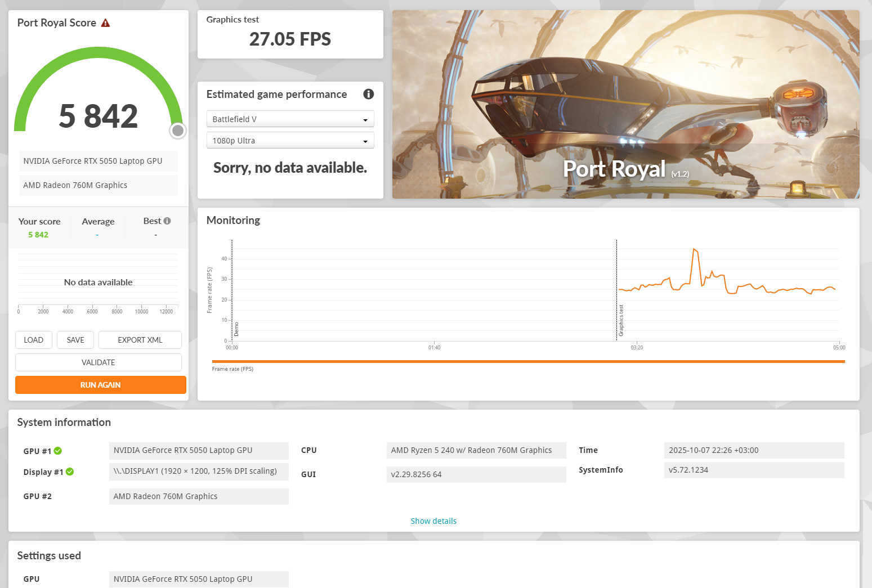Click the info icon for Estimated game performance
Image resolution: width=872 pixels, height=588 pixels.
click(x=368, y=94)
